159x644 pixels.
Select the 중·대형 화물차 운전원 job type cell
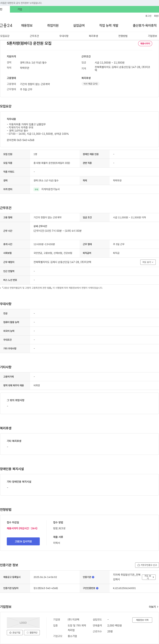coord(52,163)
